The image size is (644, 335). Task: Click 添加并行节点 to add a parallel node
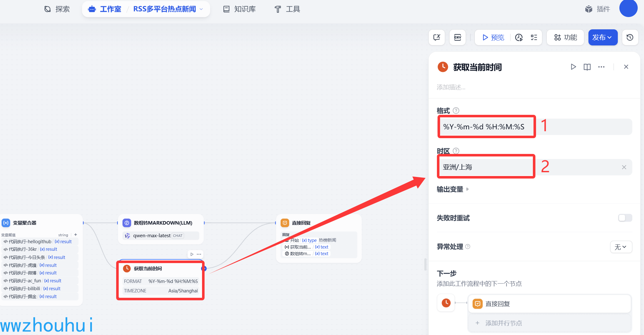click(x=549, y=323)
